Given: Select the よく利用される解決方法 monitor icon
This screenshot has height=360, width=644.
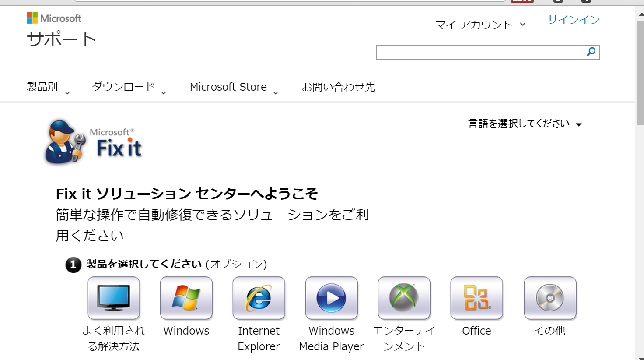Looking at the screenshot, I should point(114,298).
